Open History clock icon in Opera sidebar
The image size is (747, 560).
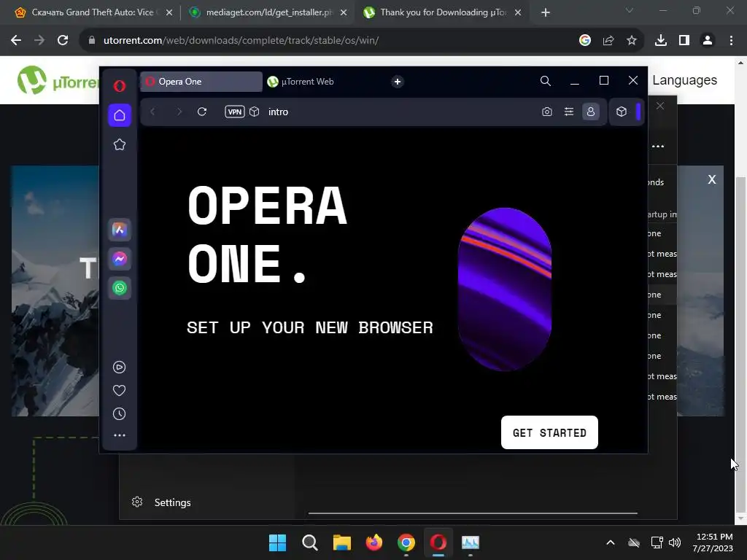pyautogui.click(x=119, y=414)
